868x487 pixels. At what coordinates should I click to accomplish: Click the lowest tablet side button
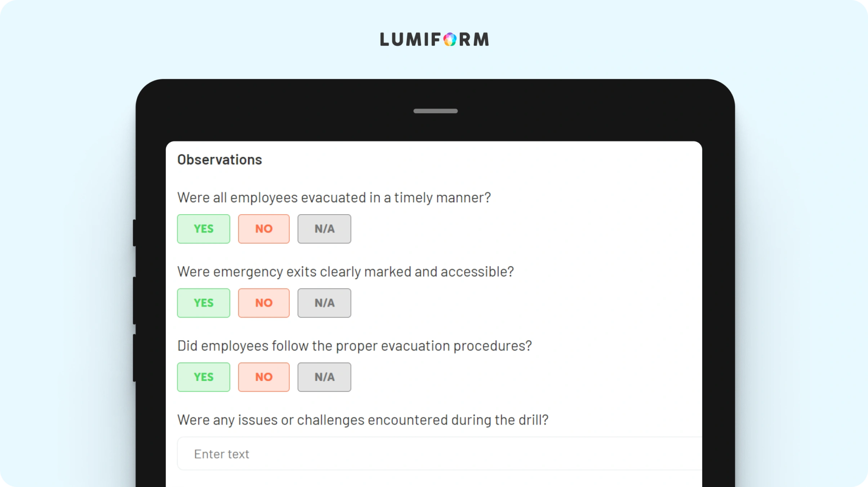click(x=134, y=358)
